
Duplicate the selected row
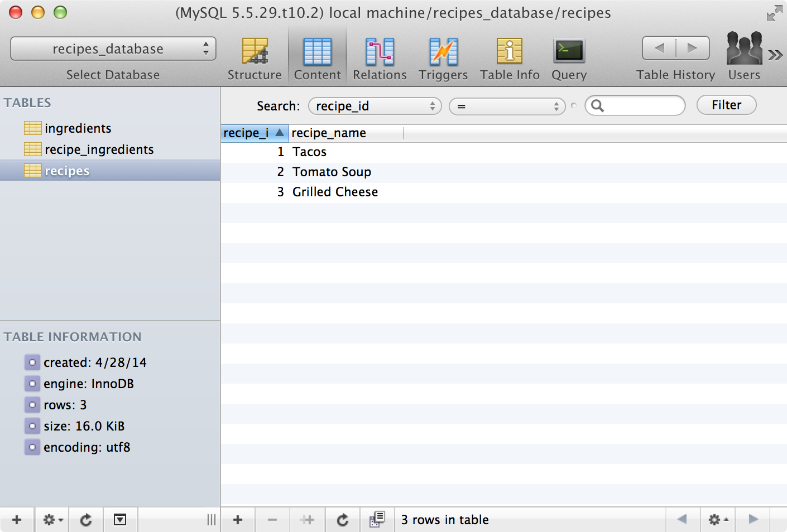coord(307,520)
